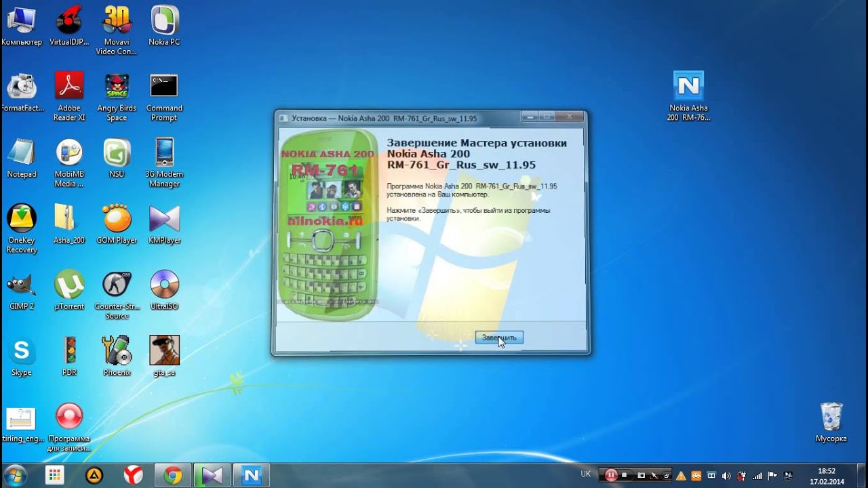Open VirtualDJ desktop shortcut

pyautogui.click(x=69, y=27)
